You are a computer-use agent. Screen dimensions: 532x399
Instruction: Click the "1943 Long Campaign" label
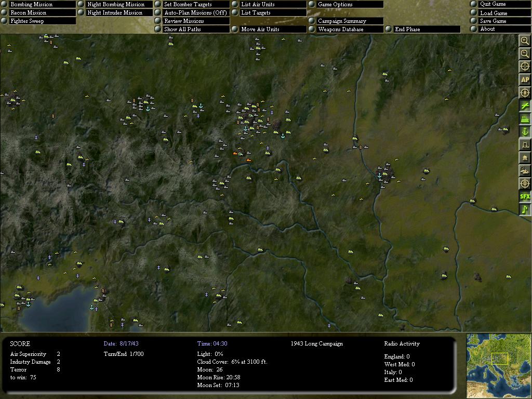pyautogui.click(x=316, y=344)
